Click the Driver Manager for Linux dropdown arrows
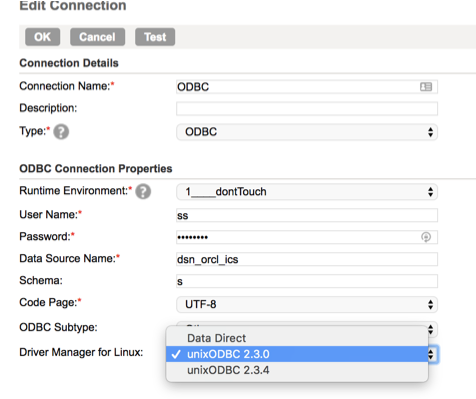This screenshot has width=476, height=399. [x=431, y=354]
